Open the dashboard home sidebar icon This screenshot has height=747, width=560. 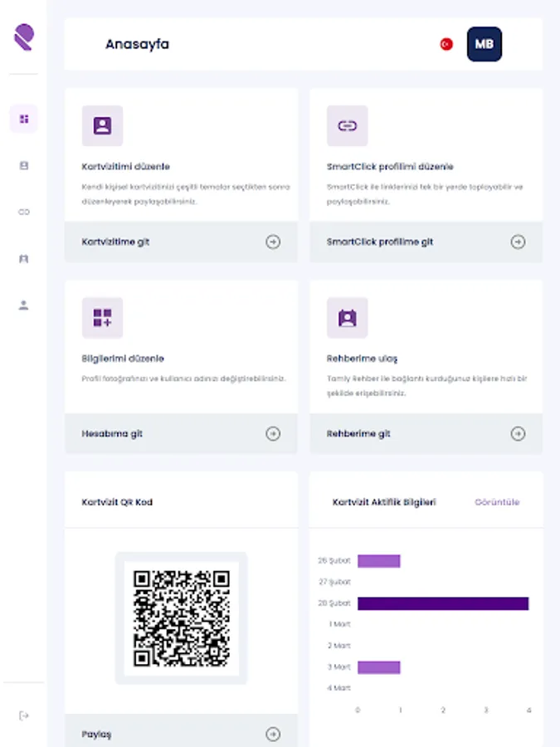(x=24, y=119)
